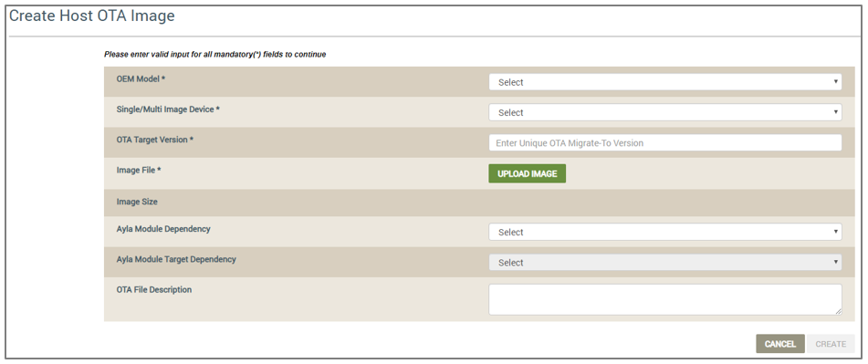Expand the Single/Multi Image Device select box
The height and width of the screenshot is (364, 868).
[664, 112]
